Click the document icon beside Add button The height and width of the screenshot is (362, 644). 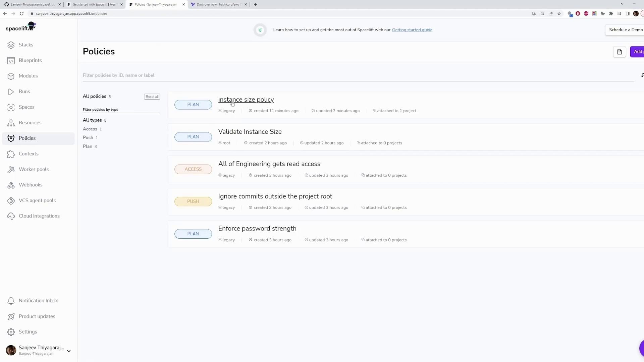tap(619, 52)
